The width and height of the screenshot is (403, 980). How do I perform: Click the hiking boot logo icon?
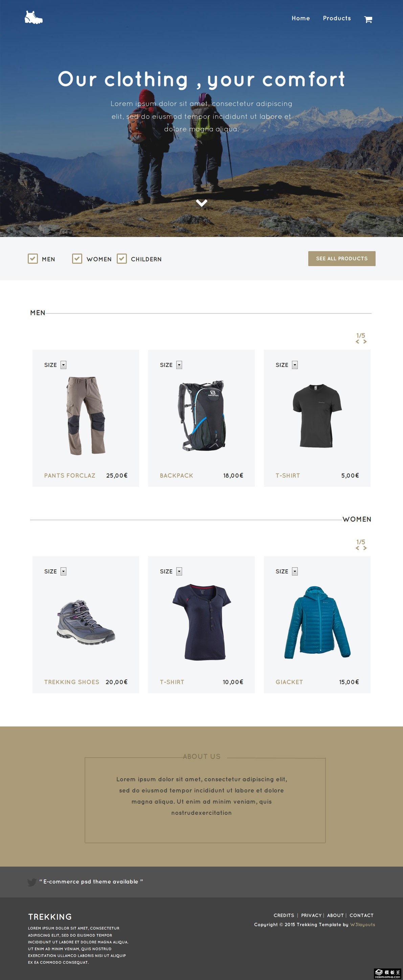tap(33, 17)
